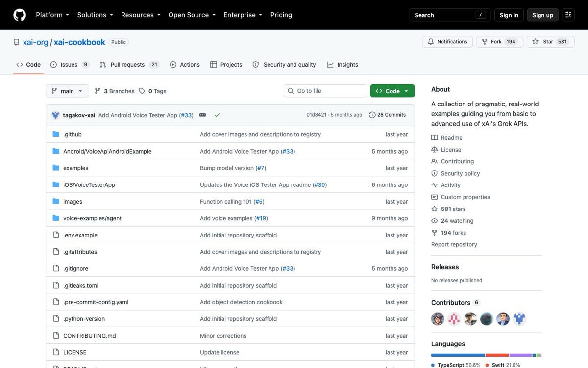Click the Notifications bell button
The width and height of the screenshot is (588, 368).
(x=447, y=42)
